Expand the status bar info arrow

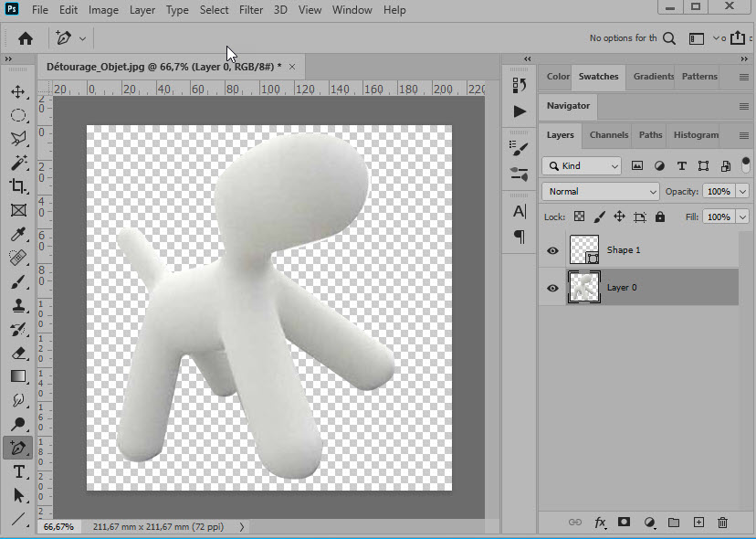pyautogui.click(x=242, y=527)
